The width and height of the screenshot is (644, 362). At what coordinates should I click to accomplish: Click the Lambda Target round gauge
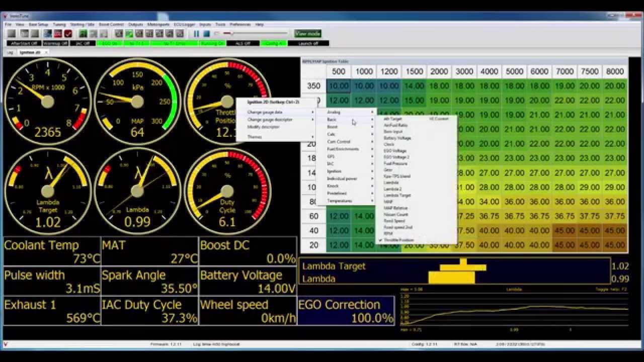48,191
